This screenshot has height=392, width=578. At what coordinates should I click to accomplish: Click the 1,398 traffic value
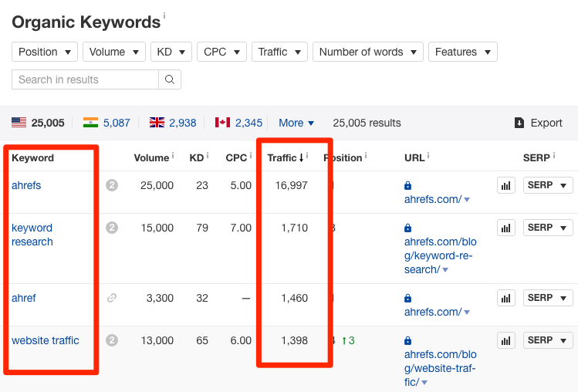tap(294, 340)
